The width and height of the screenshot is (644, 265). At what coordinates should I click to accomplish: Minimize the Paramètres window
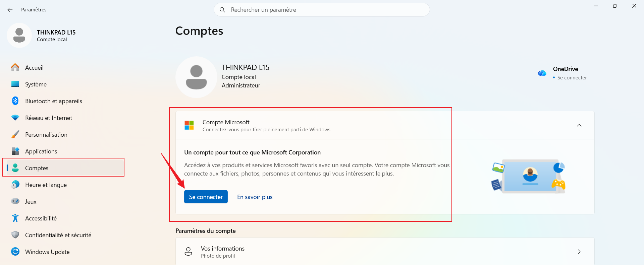(x=596, y=6)
